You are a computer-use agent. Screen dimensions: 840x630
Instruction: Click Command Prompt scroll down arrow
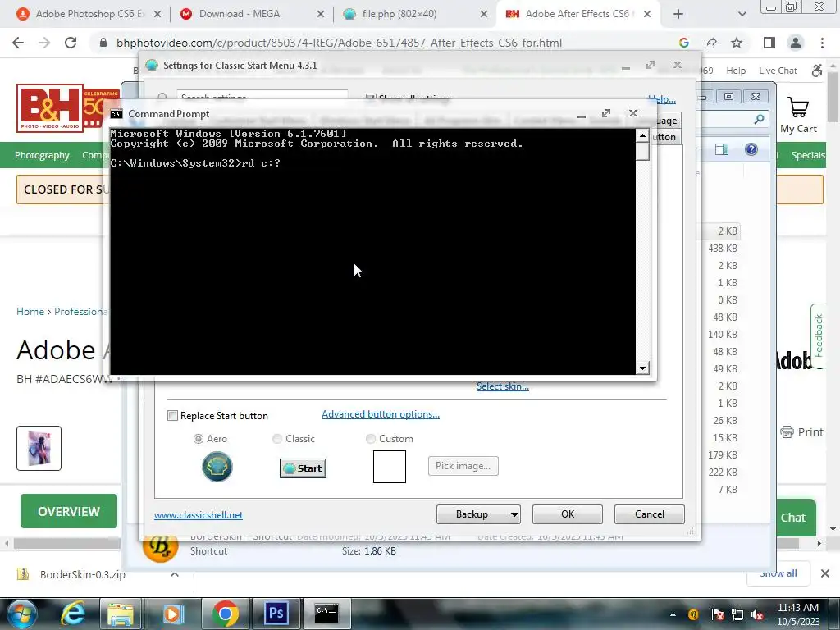point(642,368)
